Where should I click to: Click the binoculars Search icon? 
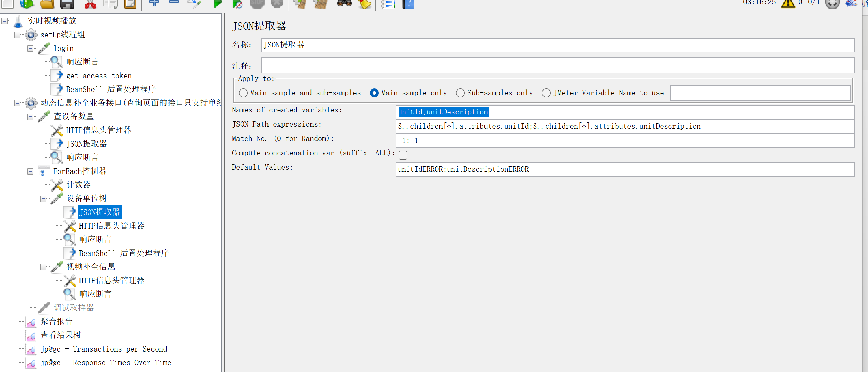click(x=344, y=3)
